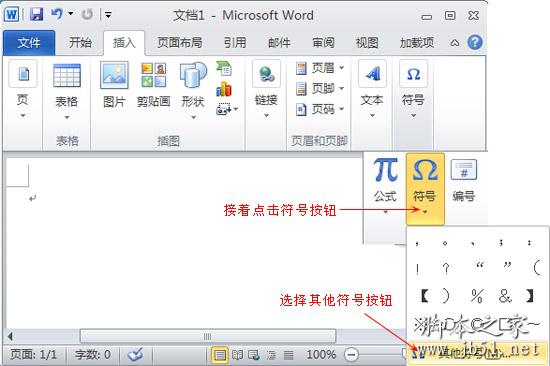Image resolution: width=550 pixels, height=366 pixels.
Task: Insert an equation with the 公式 π button
Action: coord(385,186)
